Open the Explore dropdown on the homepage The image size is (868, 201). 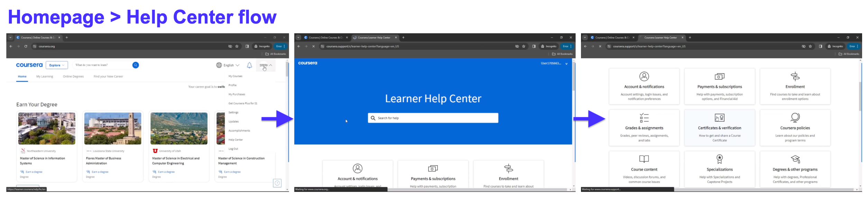(57, 65)
